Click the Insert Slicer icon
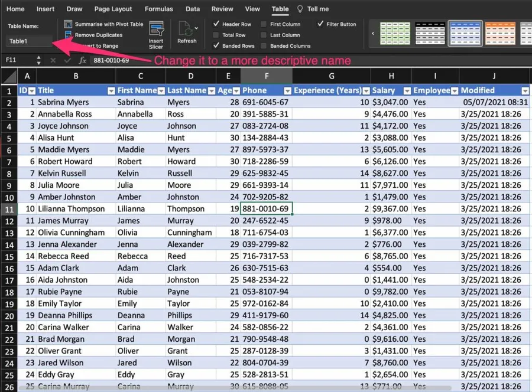 tap(156, 30)
